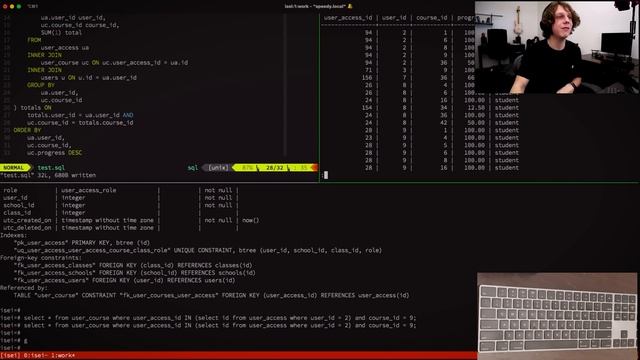The height and width of the screenshot is (360, 640).
Task: Switch to tmux window 0:isel-
Action: point(36,356)
